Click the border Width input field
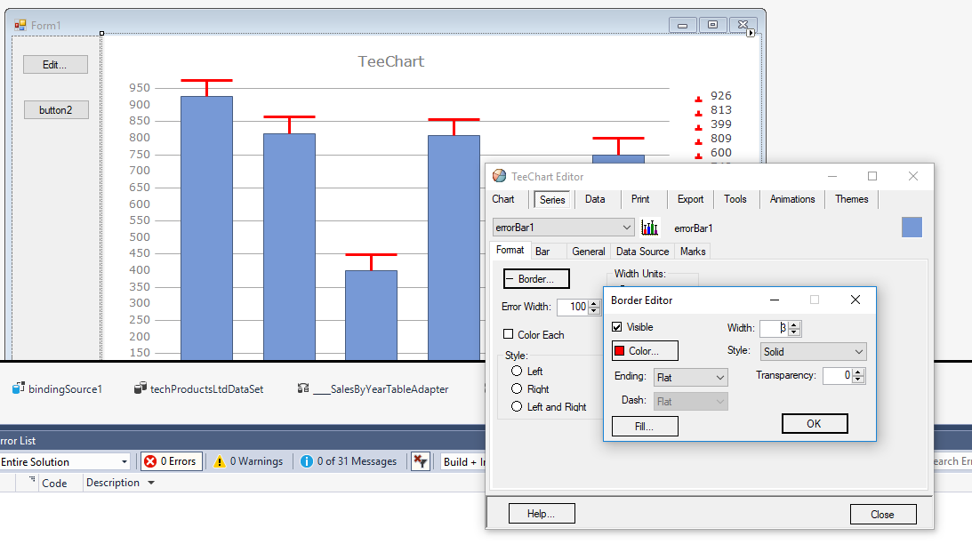 pos(775,328)
